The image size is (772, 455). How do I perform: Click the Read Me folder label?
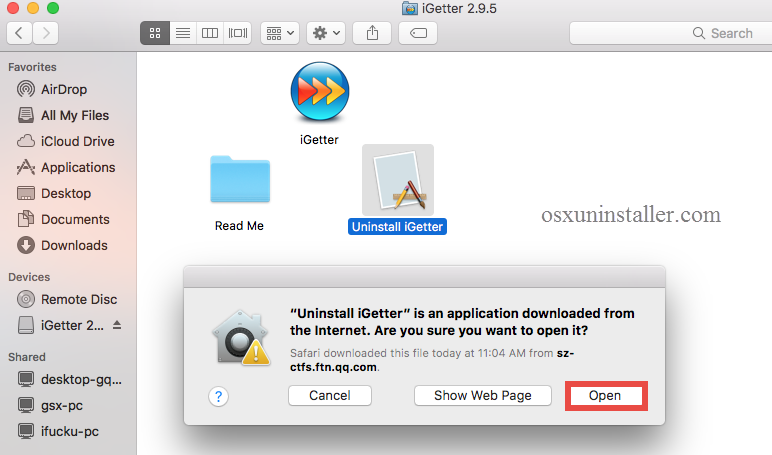(x=239, y=226)
